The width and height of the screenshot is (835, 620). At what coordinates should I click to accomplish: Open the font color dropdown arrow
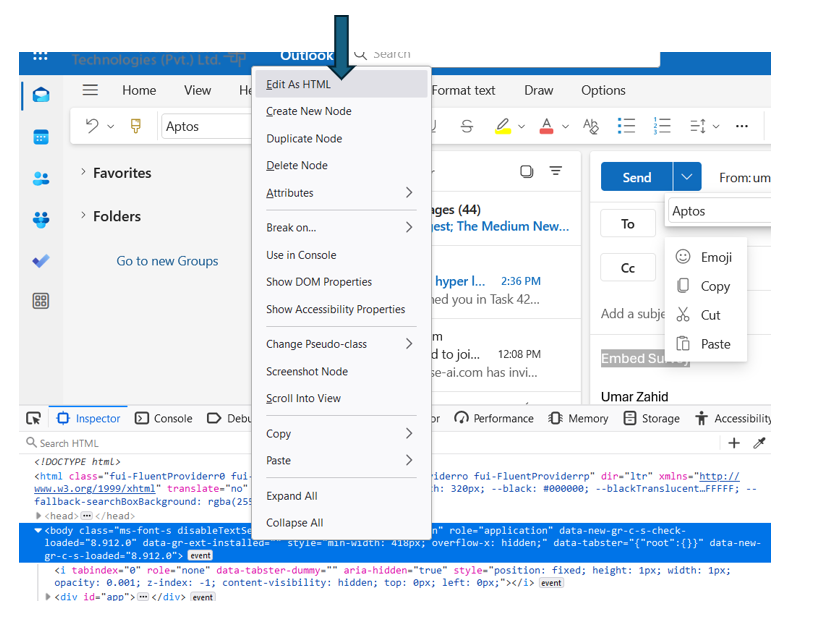(566, 126)
